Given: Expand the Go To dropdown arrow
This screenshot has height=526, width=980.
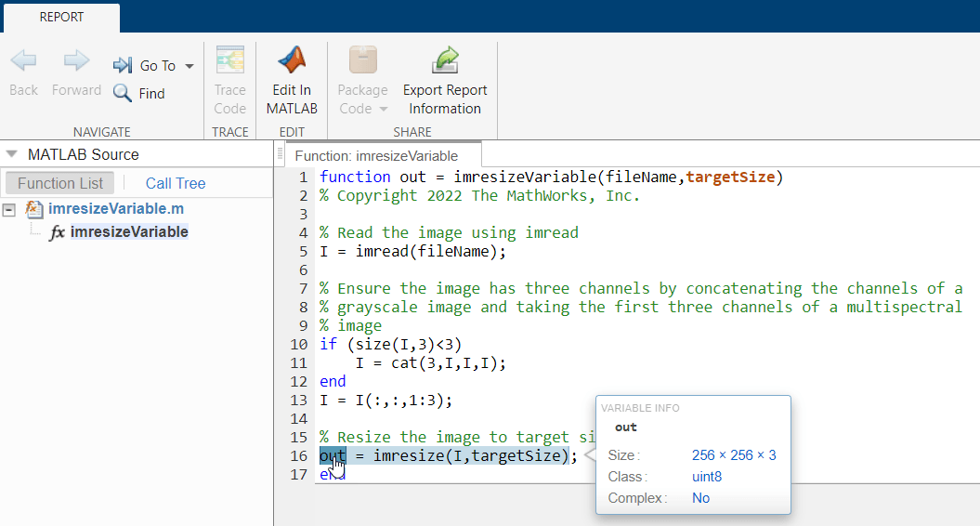Looking at the screenshot, I should click(x=189, y=66).
